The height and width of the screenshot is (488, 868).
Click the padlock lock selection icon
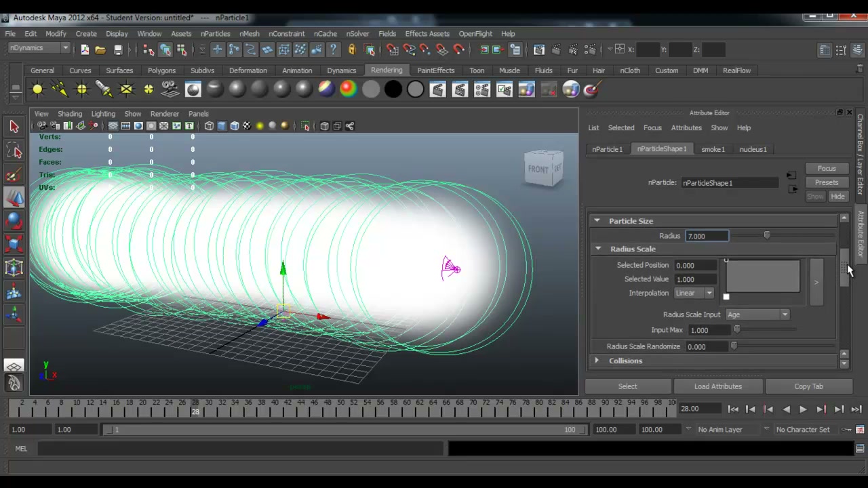point(351,49)
